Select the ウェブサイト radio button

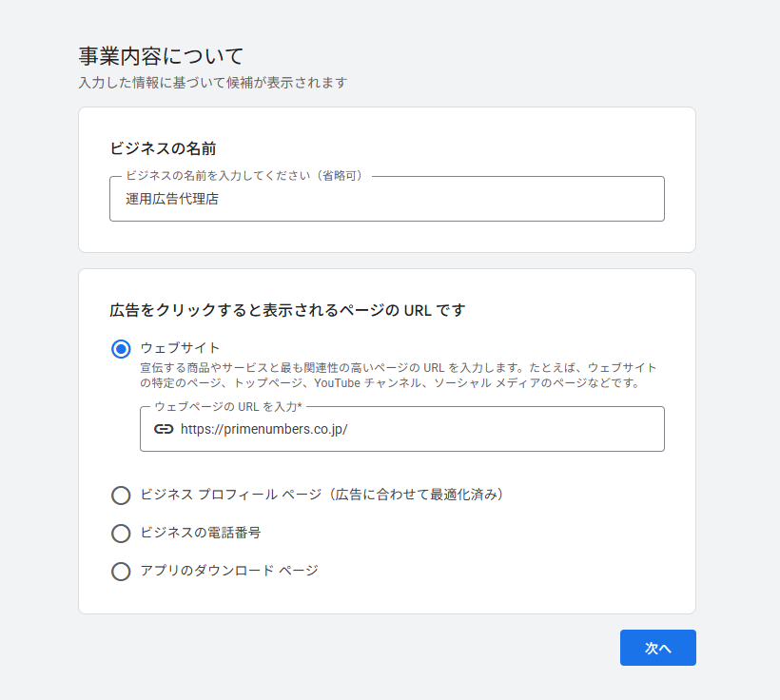point(121,349)
